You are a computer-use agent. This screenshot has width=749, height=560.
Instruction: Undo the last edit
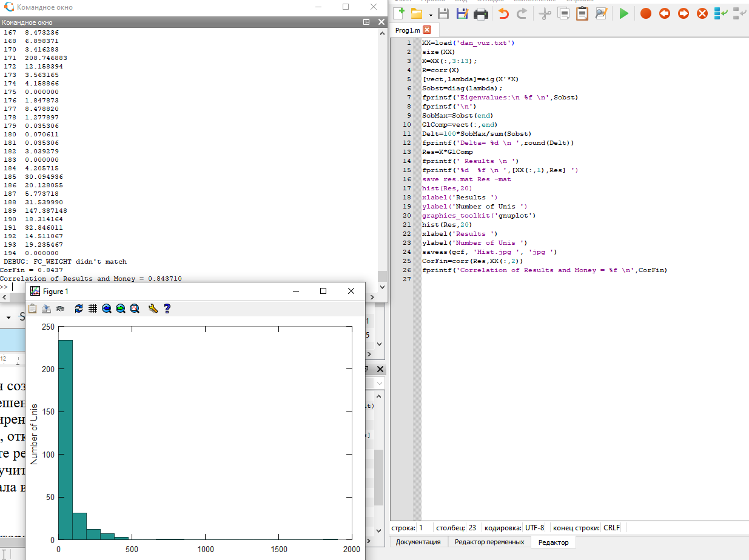[x=503, y=13]
